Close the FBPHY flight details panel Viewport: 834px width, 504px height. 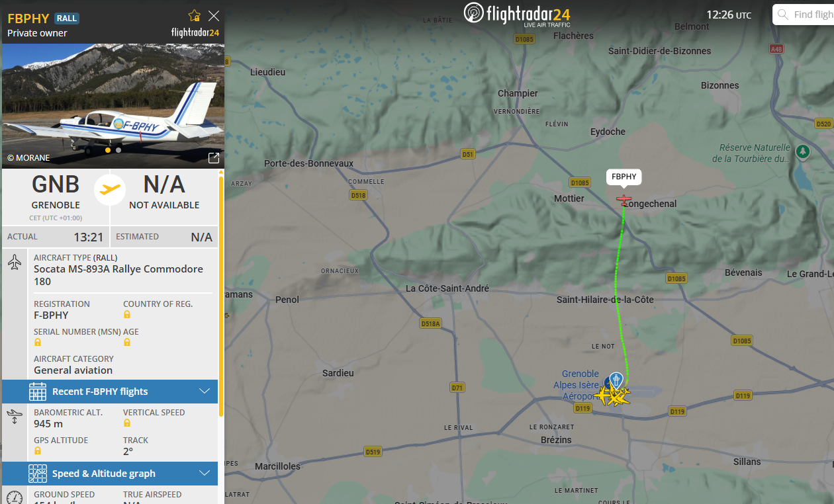214,16
